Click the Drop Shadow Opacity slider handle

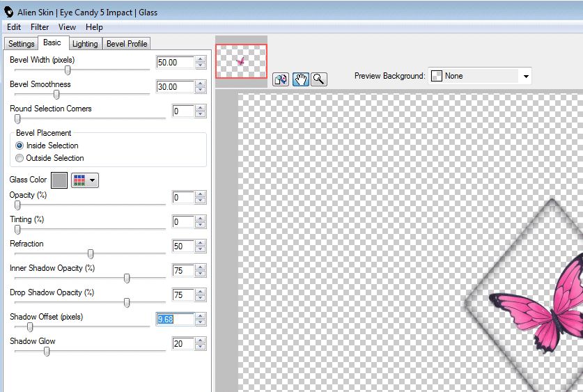coord(127,302)
